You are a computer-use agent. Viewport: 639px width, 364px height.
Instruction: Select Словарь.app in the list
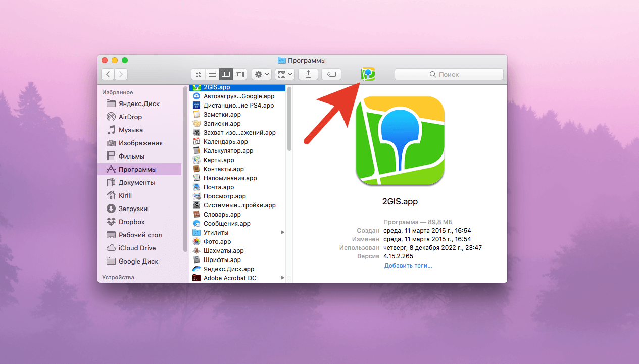point(237,214)
